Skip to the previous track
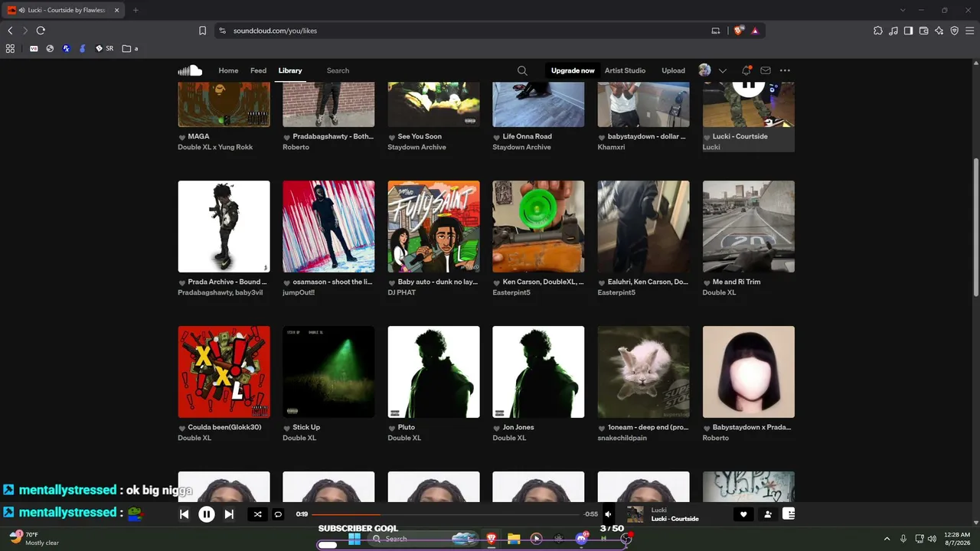This screenshot has width=980, height=551. click(x=185, y=514)
